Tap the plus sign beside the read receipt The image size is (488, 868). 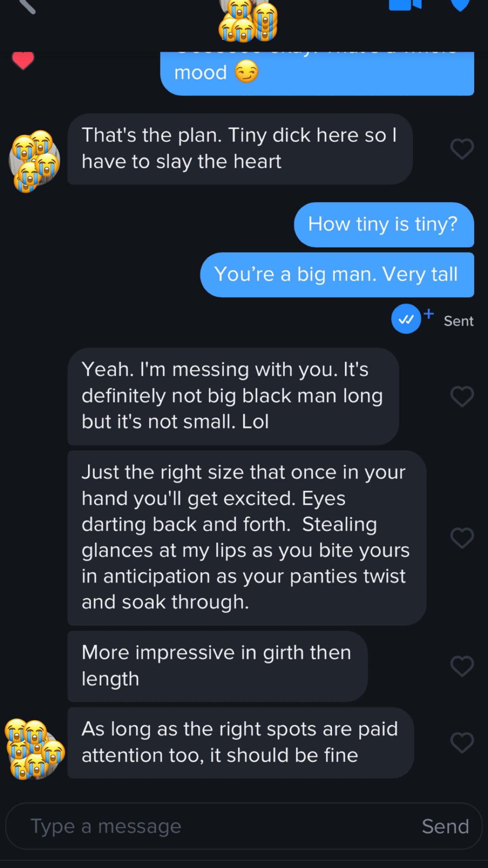point(429,313)
